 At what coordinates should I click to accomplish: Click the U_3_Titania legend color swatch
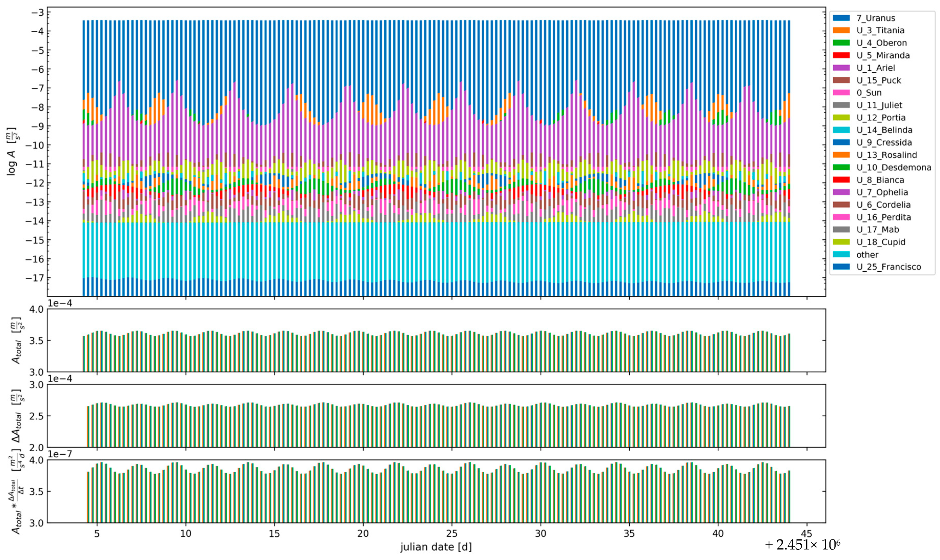[841, 31]
